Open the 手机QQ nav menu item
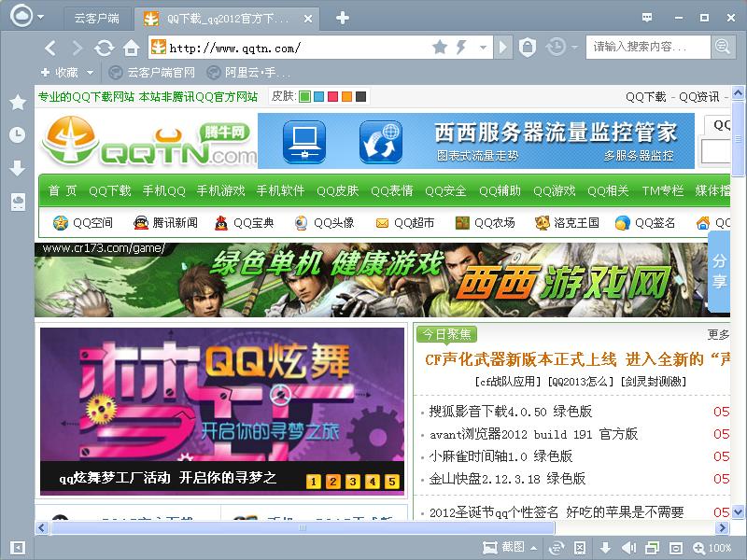This screenshot has width=747, height=560. click(164, 191)
